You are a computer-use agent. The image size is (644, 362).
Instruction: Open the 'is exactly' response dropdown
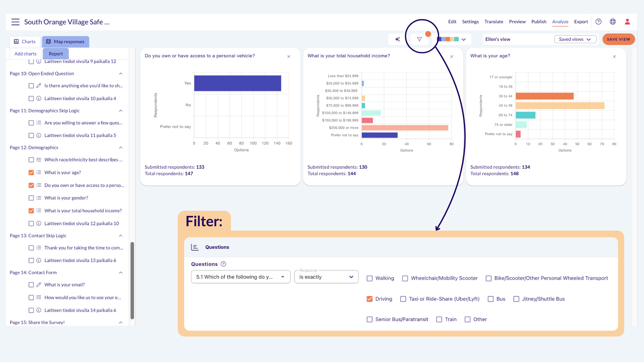pyautogui.click(x=326, y=277)
